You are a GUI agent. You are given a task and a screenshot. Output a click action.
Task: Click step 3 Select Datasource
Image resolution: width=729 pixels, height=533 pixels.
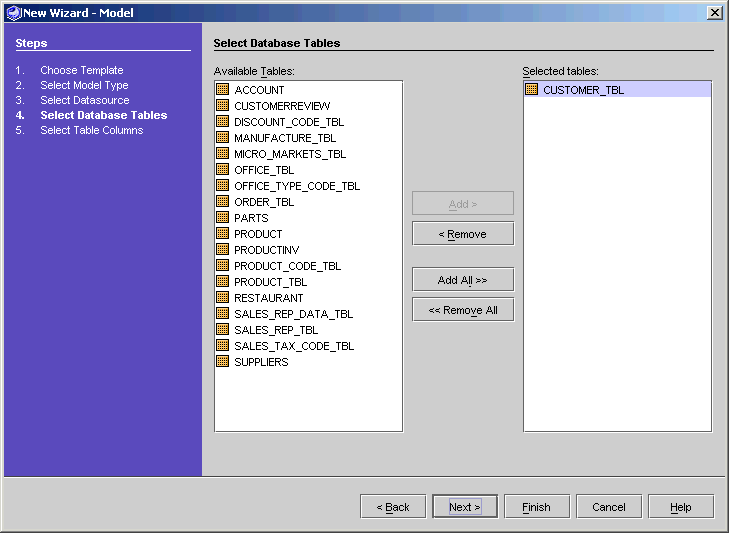tap(85, 100)
